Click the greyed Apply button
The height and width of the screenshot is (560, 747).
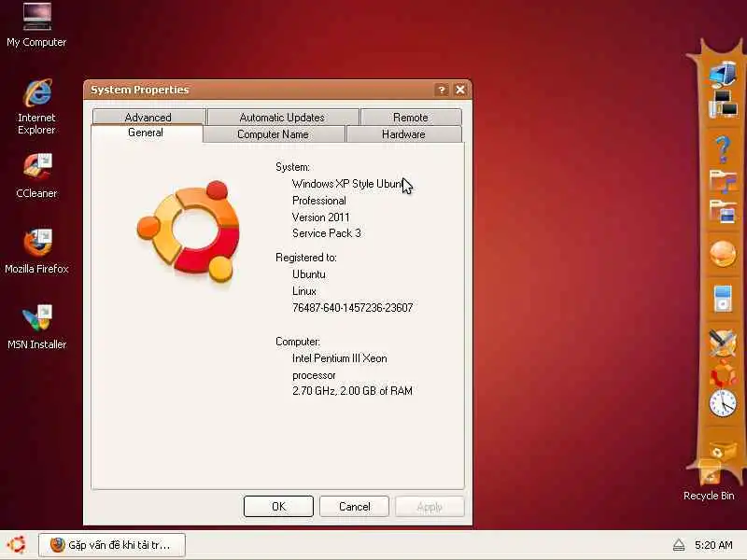tap(430, 506)
